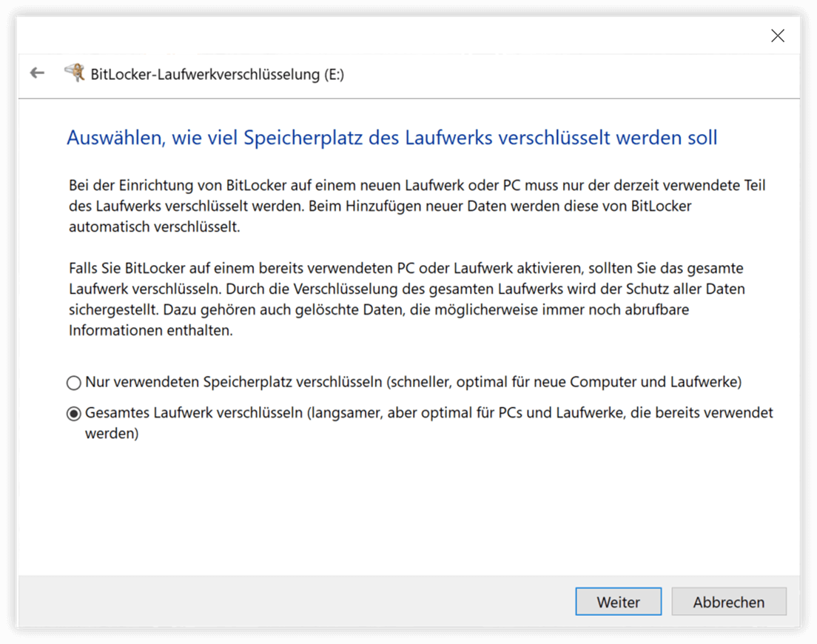Select 'Nur verwendeten Speicherplatz verschlüsseln' radio button
The image size is (817, 644).
[x=74, y=383]
